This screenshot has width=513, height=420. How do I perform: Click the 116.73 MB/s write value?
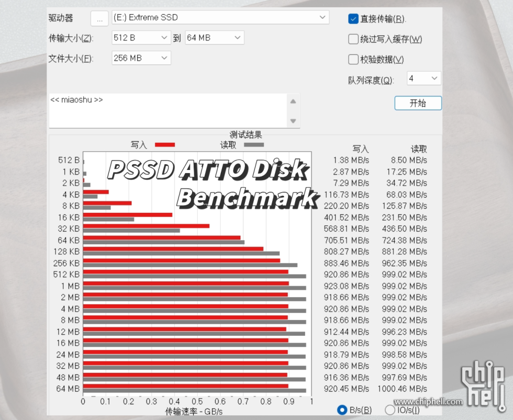click(x=347, y=195)
